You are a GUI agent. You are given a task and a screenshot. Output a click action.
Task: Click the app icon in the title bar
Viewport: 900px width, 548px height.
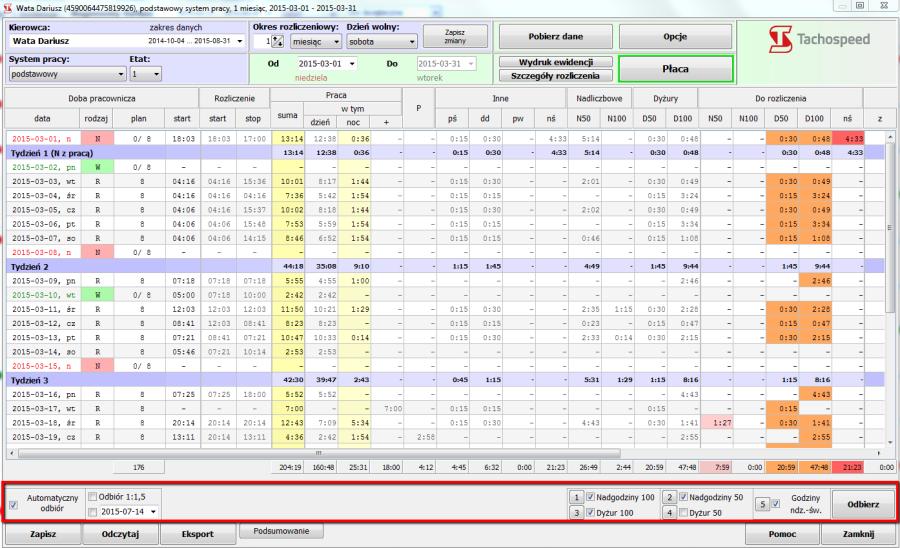click(7, 7)
